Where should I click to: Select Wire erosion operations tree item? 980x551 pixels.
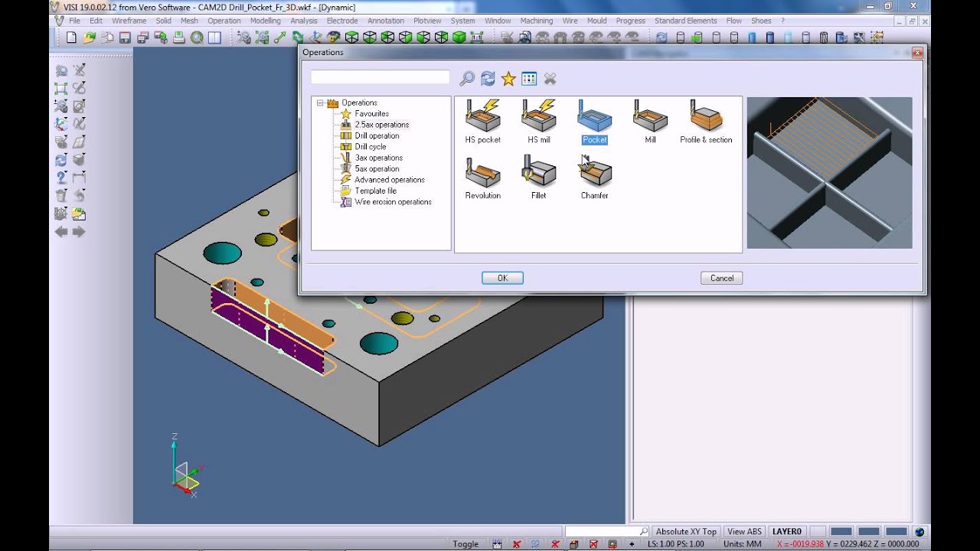(x=393, y=202)
